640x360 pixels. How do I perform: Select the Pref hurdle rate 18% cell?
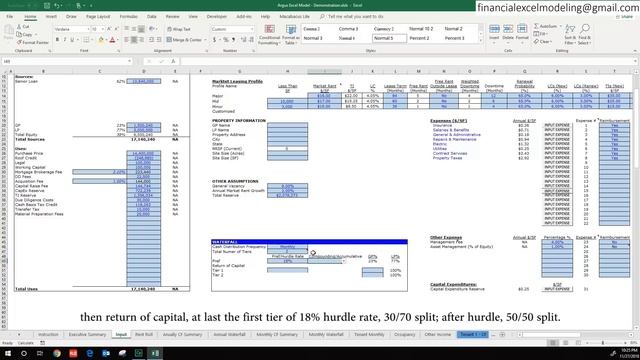(288, 261)
